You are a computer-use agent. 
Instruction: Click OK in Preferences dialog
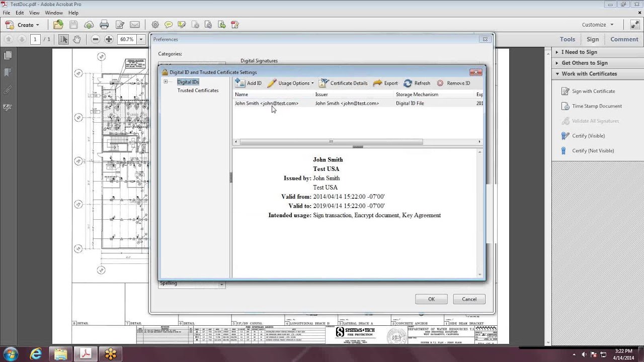431,299
